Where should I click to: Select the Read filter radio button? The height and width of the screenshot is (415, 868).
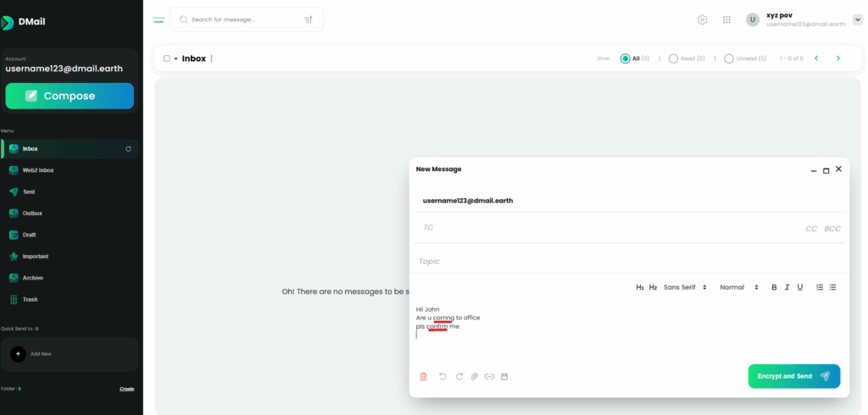click(673, 58)
